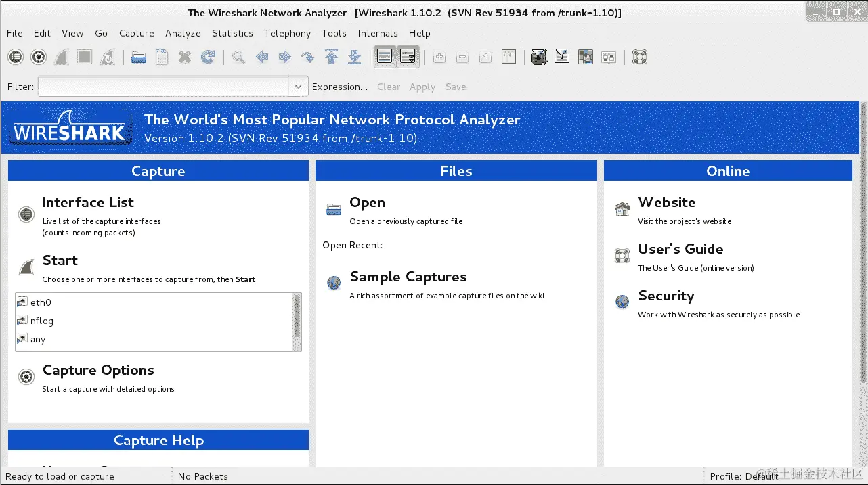The width and height of the screenshot is (868, 485).
Task: Click Start link in Capture panel
Action: tap(60, 260)
